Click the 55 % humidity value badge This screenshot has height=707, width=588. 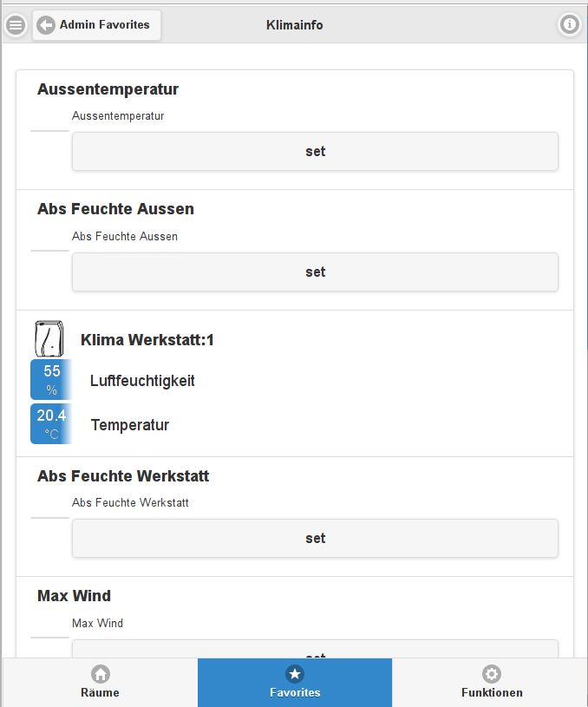51,380
